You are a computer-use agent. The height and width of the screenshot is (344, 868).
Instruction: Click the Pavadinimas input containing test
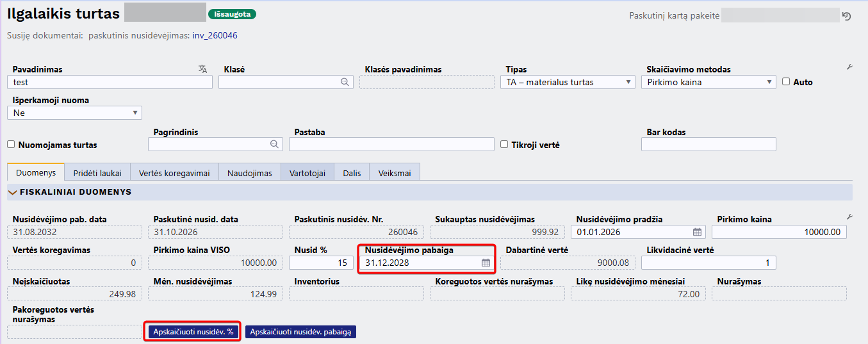click(110, 82)
